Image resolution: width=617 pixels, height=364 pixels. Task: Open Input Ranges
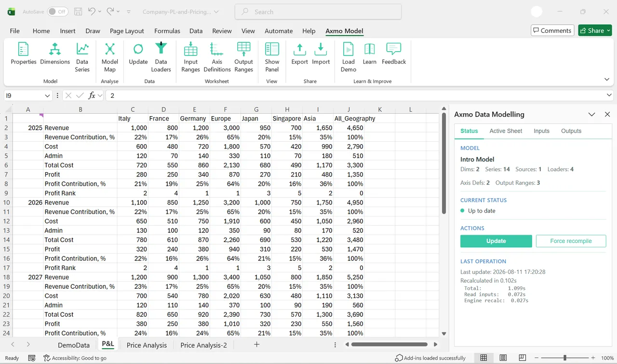191,57
